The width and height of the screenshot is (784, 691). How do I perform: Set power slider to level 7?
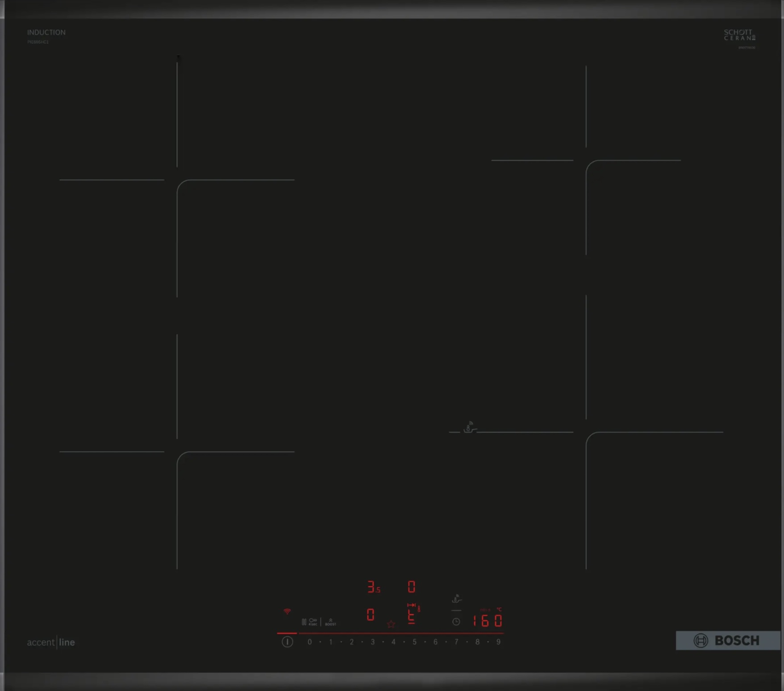[456, 642]
